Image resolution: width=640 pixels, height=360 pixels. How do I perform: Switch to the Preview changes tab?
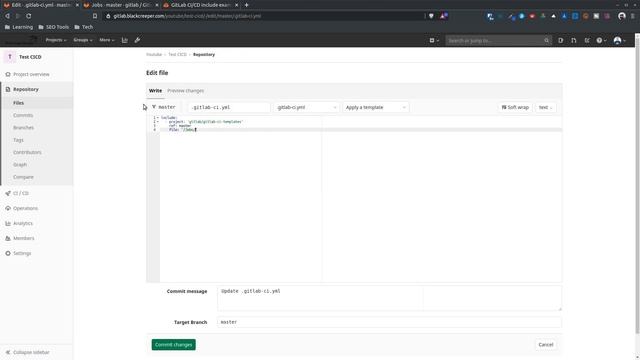(x=185, y=91)
